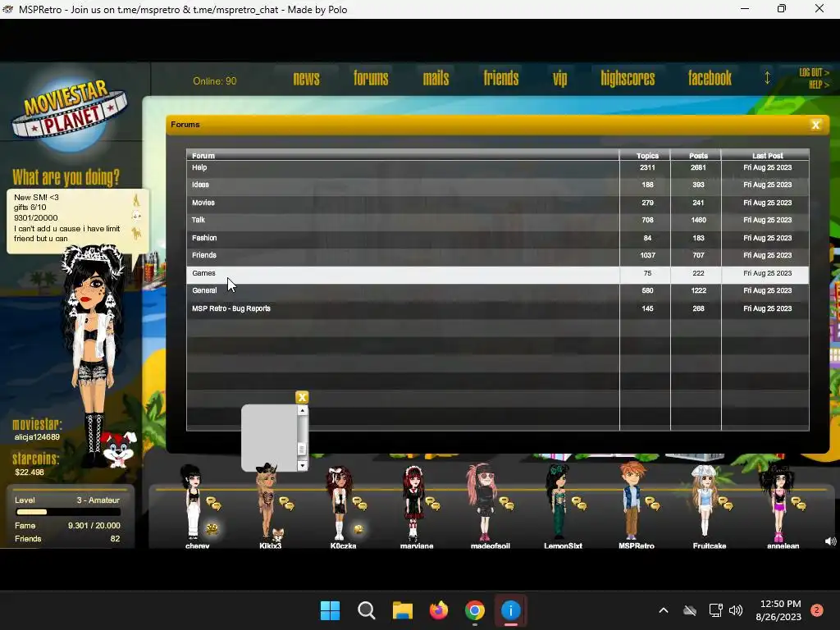Open chat icon next to LemonSixt
Image resolution: width=840 pixels, height=630 pixels.
(x=579, y=504)
